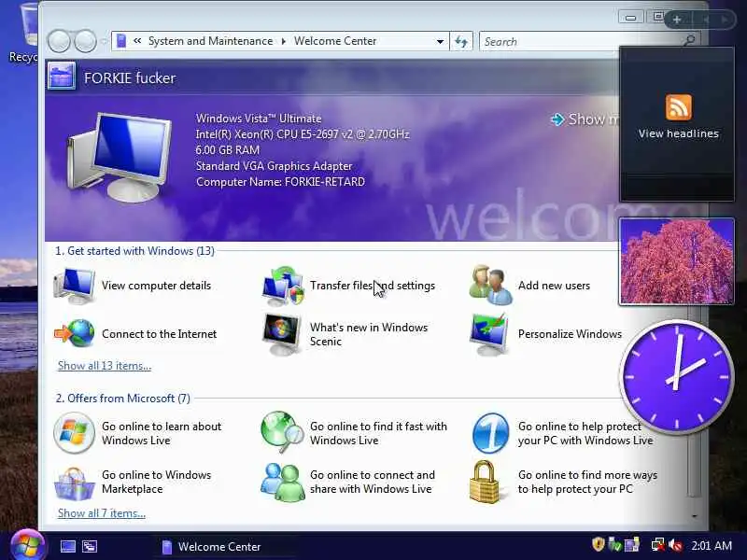Open the Transfer files and settings icon
Screen dimensions: 747x560
283,286
